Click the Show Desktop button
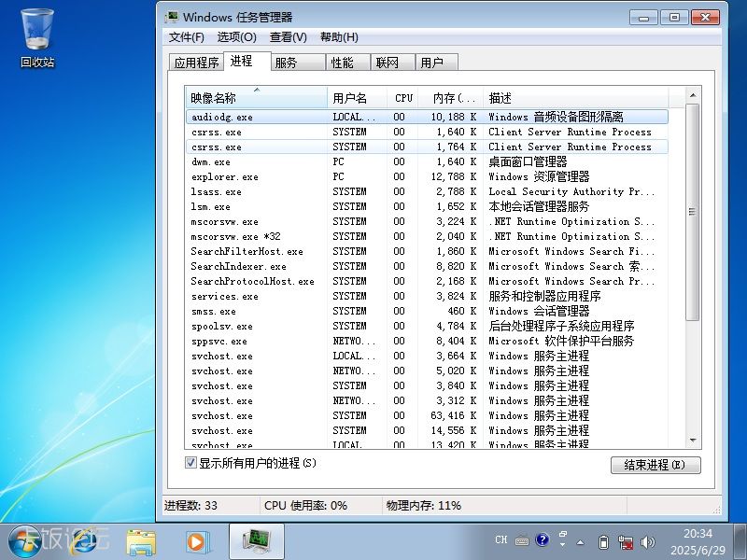The height and width of the screenshot is (560, 747). click(740, 541)
